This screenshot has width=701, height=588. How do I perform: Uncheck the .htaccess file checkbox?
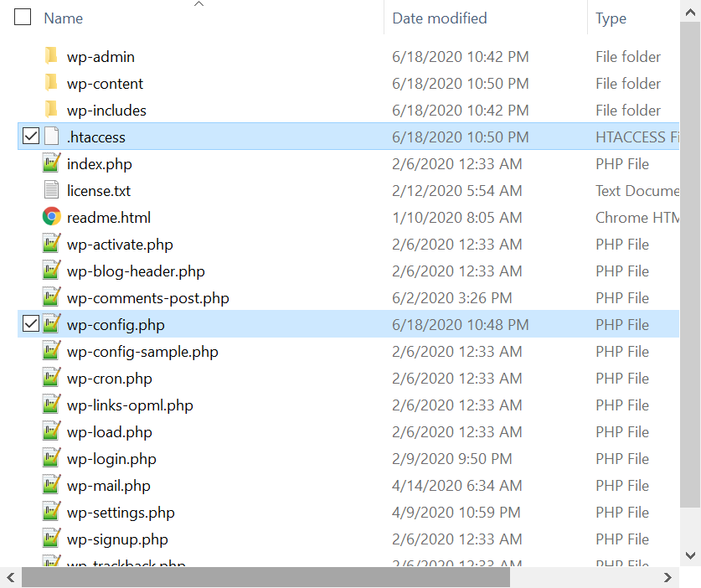pos(31,137)
